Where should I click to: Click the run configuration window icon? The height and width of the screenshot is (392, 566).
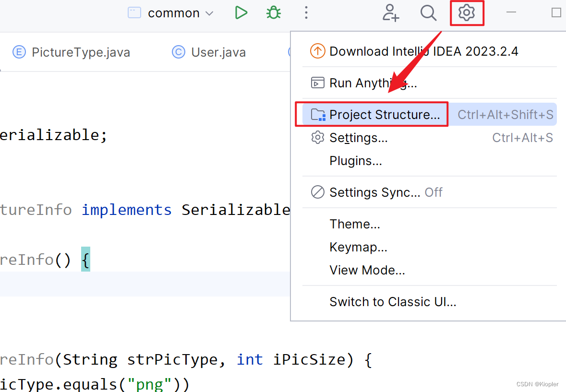(134, 12)
